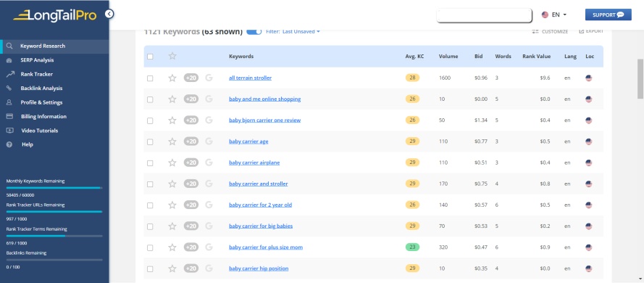
Task: Star the 'baby carrier age' keyword
Action: point(172,141)
